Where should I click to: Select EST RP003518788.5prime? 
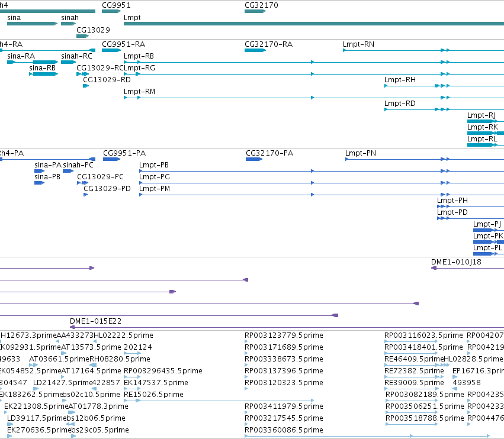pos(425,418)
